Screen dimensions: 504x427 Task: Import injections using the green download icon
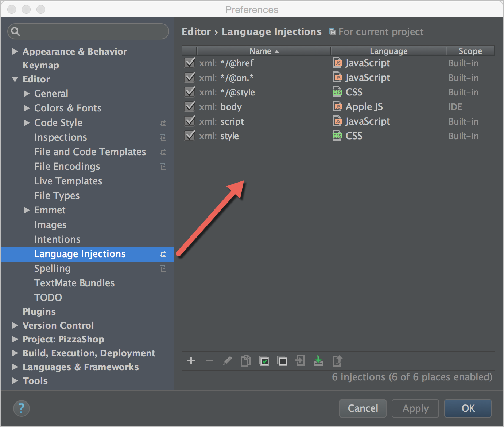(318, 361)
